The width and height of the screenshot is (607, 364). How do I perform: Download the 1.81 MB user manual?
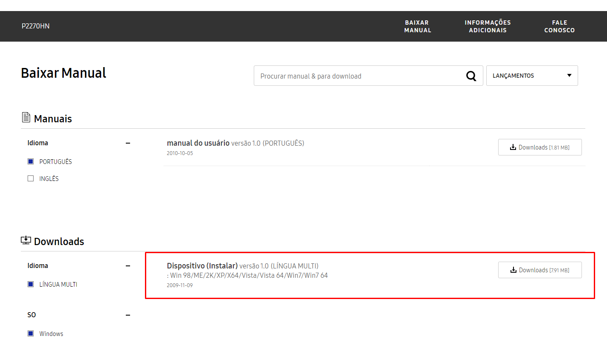[x=540, y=147]
